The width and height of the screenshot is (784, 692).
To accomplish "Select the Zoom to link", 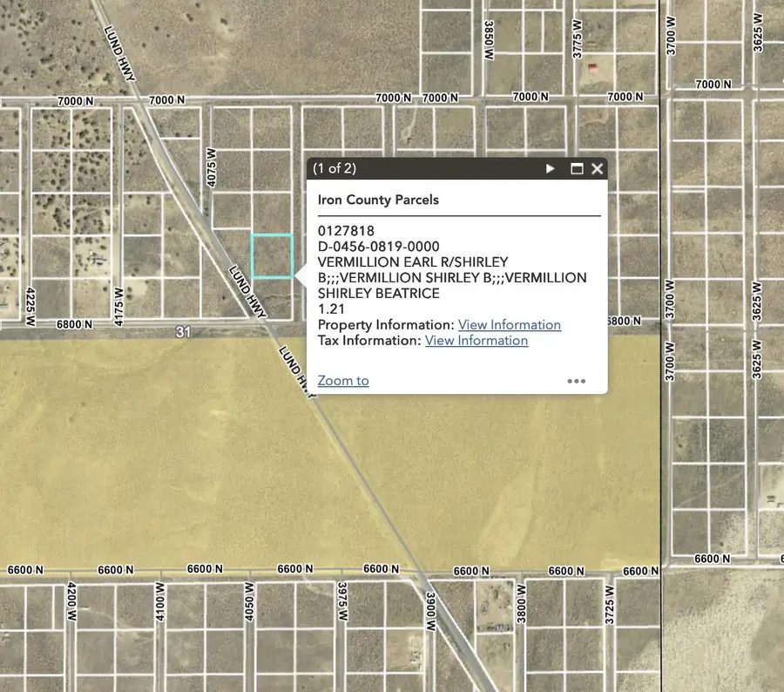I will tap(342, 381).
